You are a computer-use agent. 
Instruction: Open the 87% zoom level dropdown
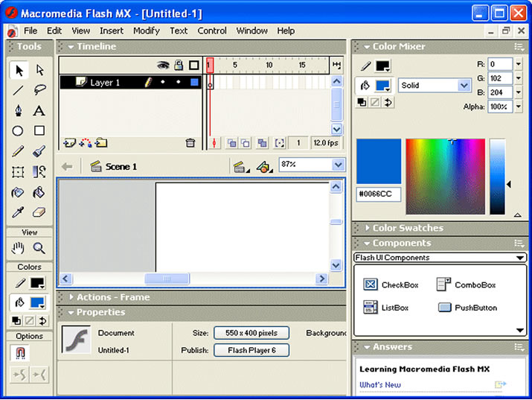[x=311, y=165]
